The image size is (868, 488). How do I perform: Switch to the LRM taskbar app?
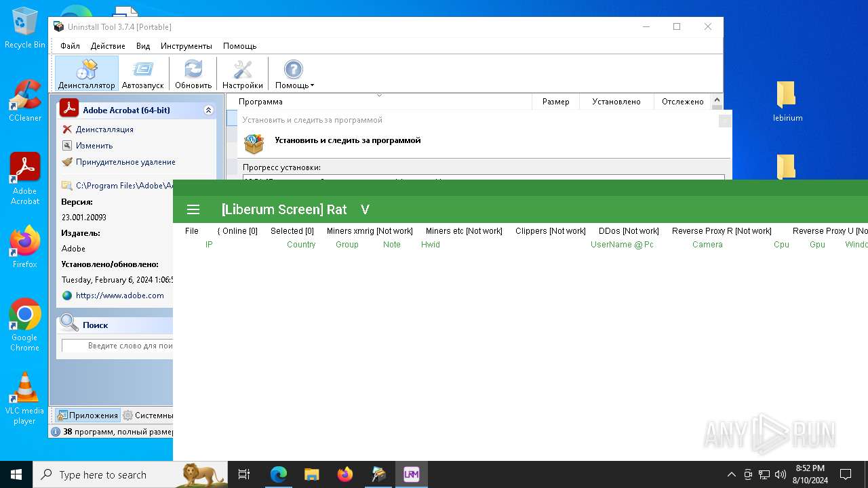[412, 474]
